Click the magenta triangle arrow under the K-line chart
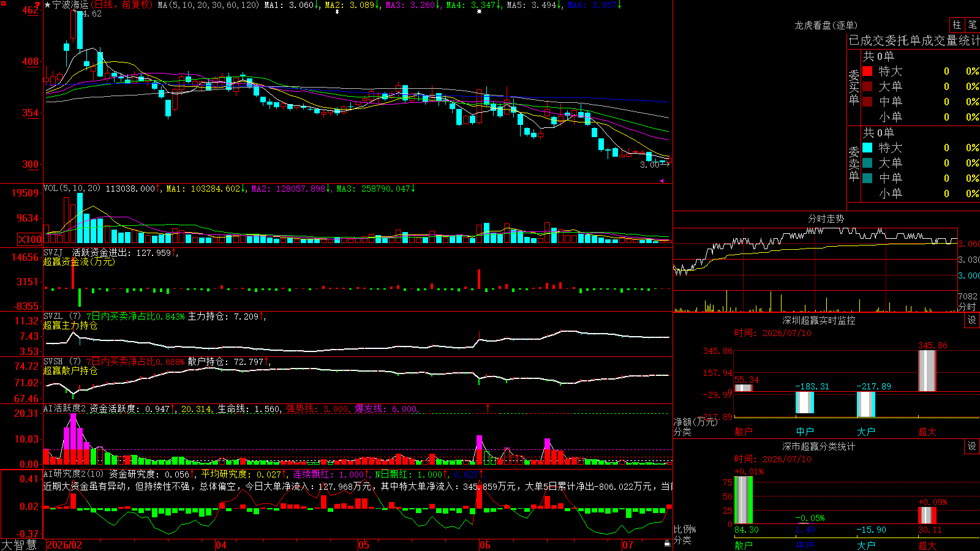This screenshot has height=551, width=980. coord(661,181)
